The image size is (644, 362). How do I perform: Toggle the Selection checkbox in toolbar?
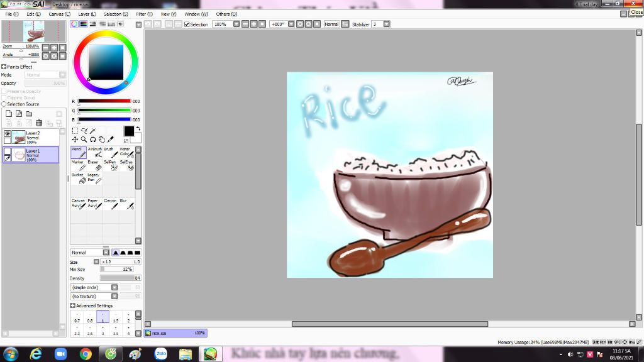coord(187,25)
